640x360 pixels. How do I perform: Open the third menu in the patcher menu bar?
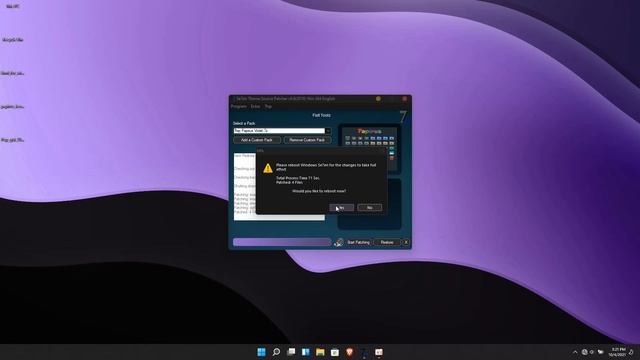[268, 107]
